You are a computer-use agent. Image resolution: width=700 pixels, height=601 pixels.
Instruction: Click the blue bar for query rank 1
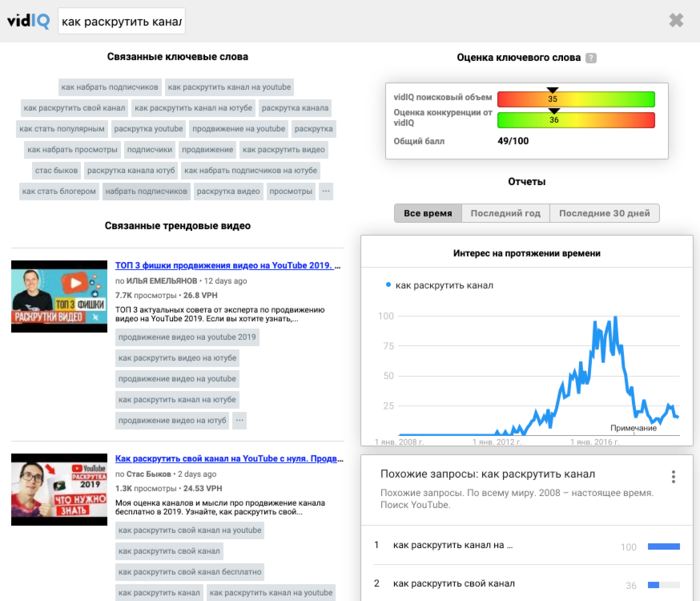[664, 547]
